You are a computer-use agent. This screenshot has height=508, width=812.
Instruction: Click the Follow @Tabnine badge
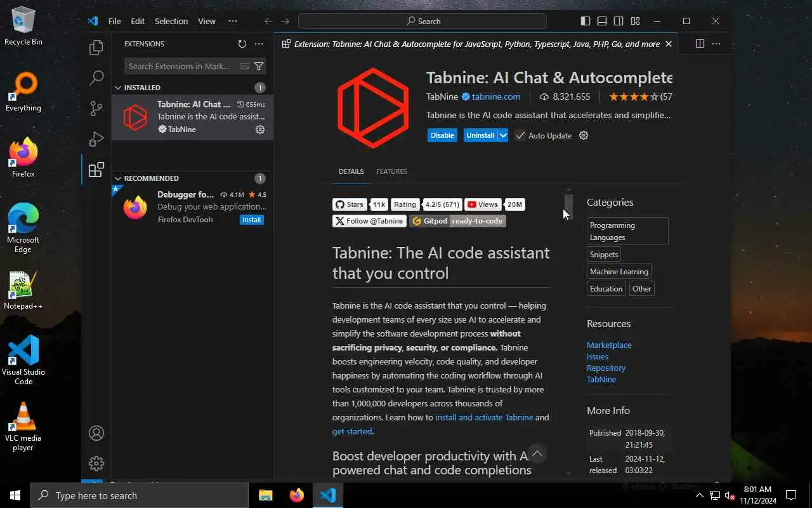pyautogui.click(x=369, y=221)
